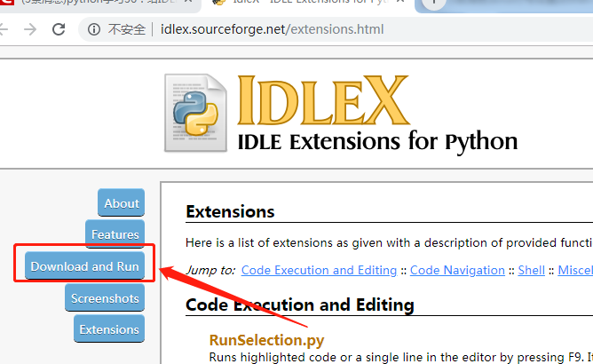The height and width of the screenshot is (364, 593).
Task: Go forward with the browser arrow
Action: tap(30, 29)
